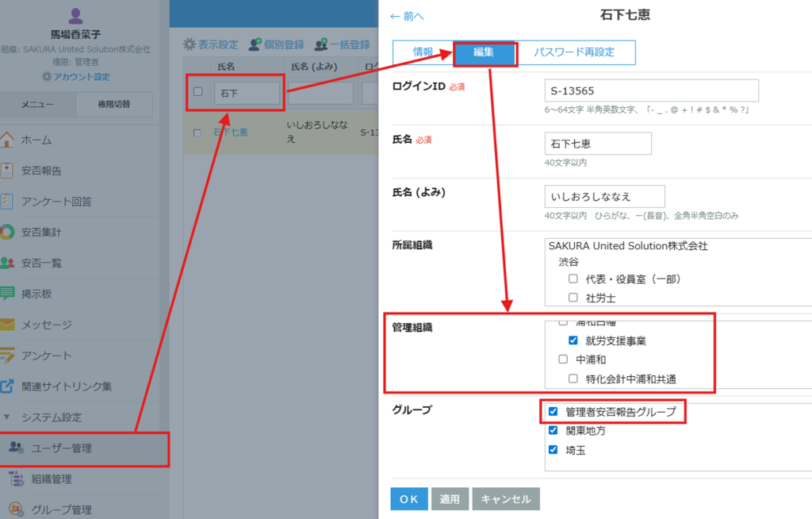Check the 社労士 organization checkbox
Viewport: 812px width, 519px height.
pos(573,298)
